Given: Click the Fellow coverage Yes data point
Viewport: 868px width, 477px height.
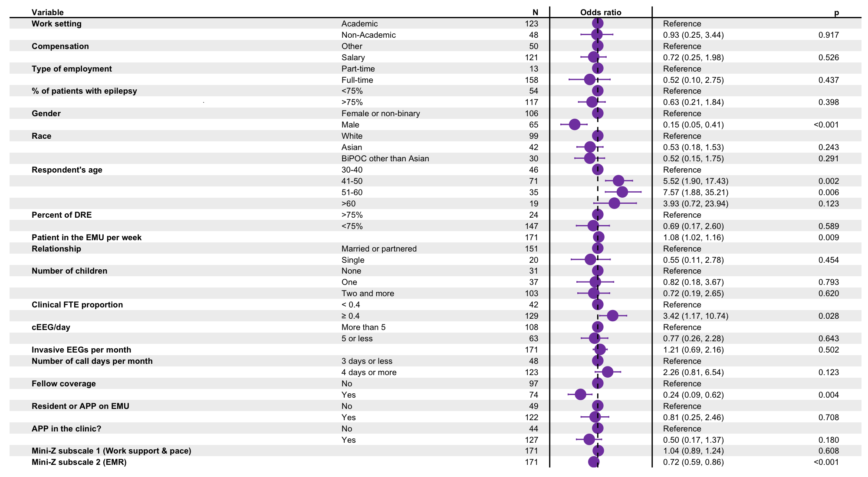Looking at the screenshot, I should tap(580, 395).
